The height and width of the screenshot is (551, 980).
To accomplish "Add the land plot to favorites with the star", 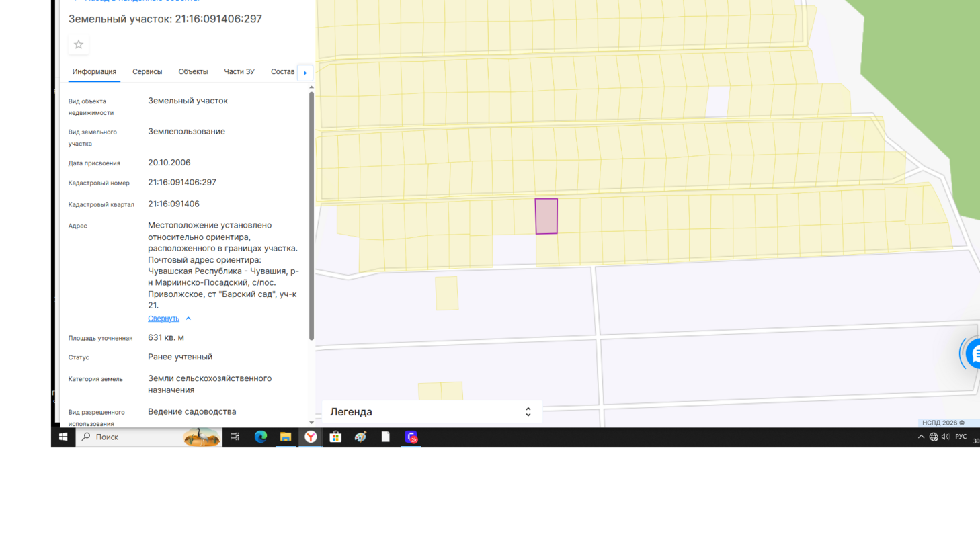I will click(79, 45).
